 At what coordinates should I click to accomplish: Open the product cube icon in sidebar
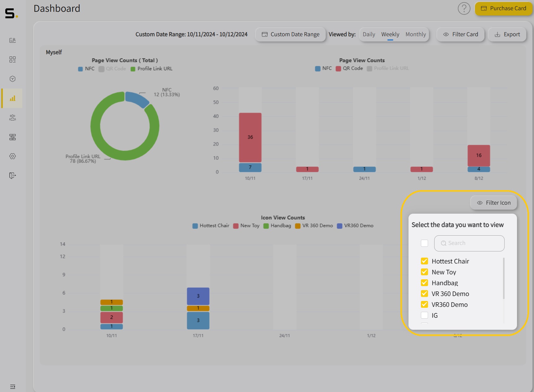tap(12, 79)
